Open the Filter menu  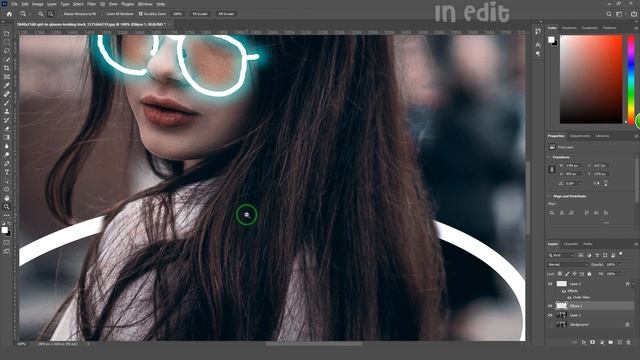click(x=91, y=4)
